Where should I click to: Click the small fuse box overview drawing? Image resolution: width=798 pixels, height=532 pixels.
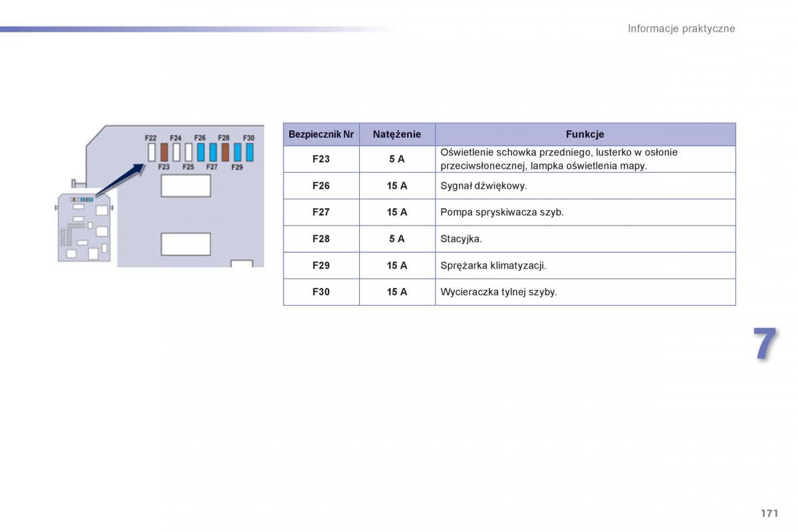[x=84, y=226]
